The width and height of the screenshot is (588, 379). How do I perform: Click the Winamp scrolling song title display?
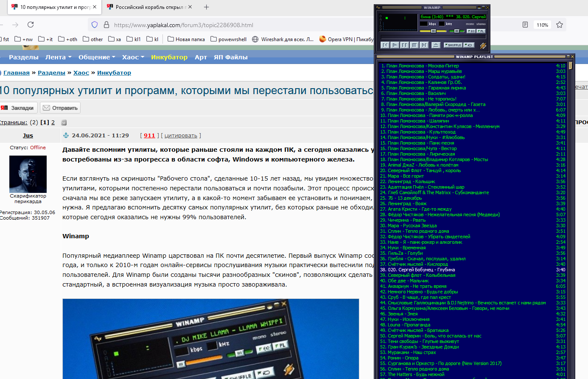tap(453, 17)
